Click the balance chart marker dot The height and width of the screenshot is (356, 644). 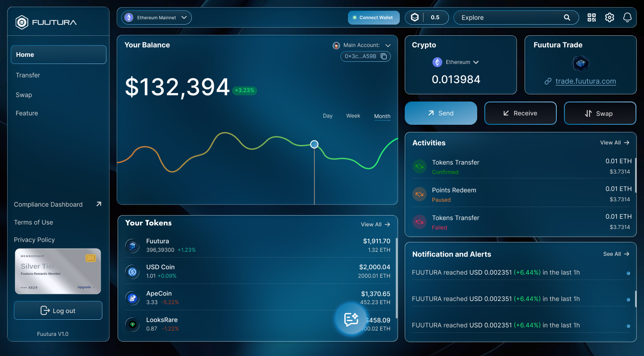coord(314,144)
